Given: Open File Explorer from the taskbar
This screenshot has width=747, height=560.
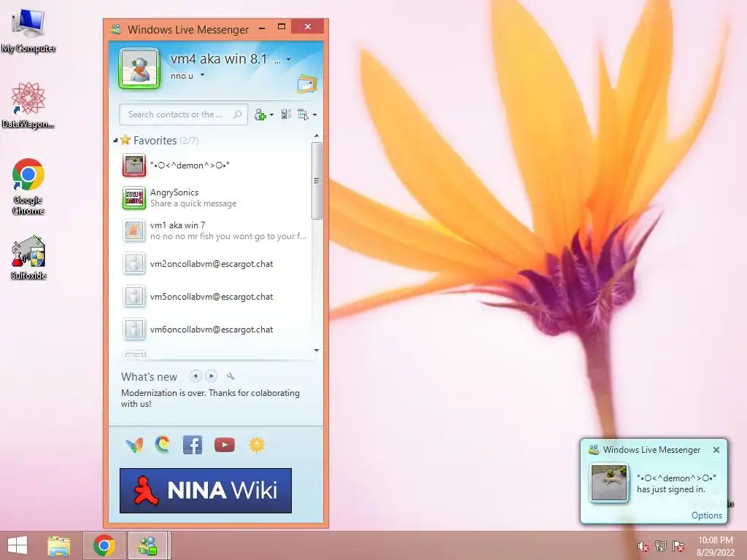Looking at the screenshot, I should tap(59, 545).
